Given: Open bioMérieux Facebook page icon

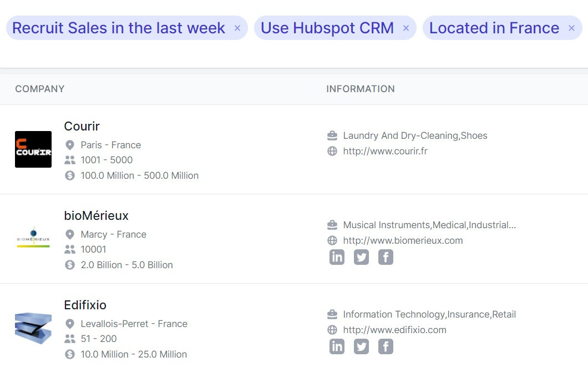Looking at the screenshot, I should pos(386,257).
